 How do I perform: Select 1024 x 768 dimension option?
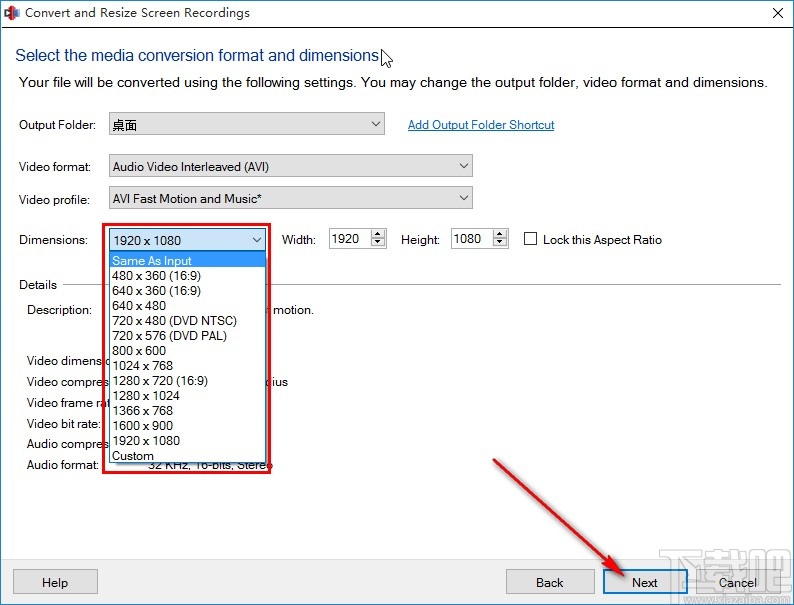point(187,366)
